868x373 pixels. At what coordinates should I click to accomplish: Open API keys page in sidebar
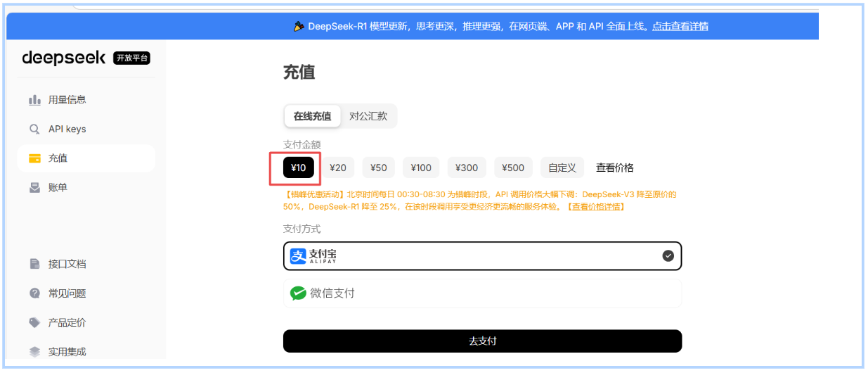pyautogui.click(x=86, y=129)
